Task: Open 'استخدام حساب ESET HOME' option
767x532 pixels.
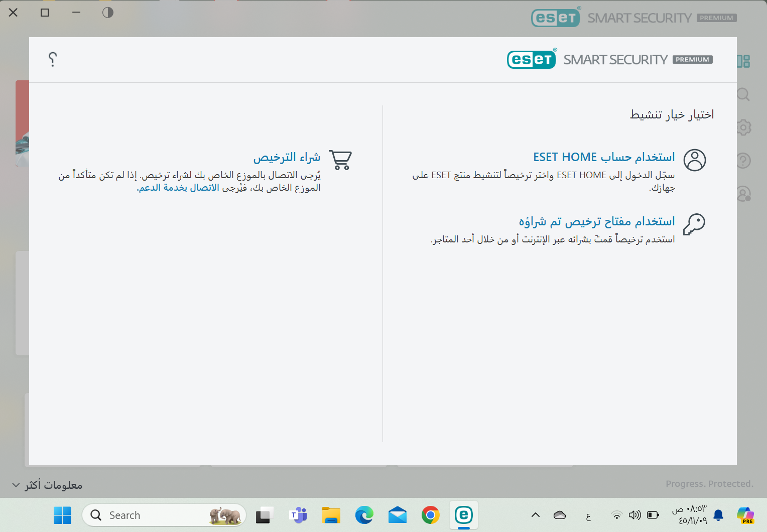Action: click(x=604, y=157)
